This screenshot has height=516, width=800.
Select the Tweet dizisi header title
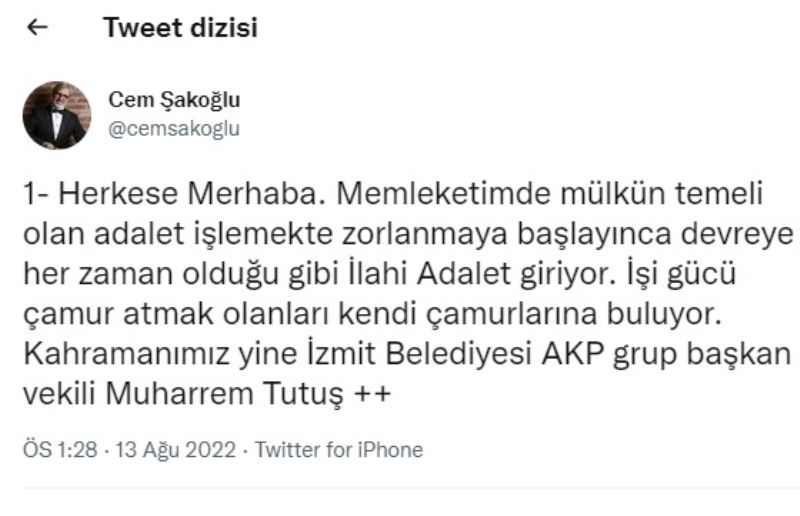180,29
